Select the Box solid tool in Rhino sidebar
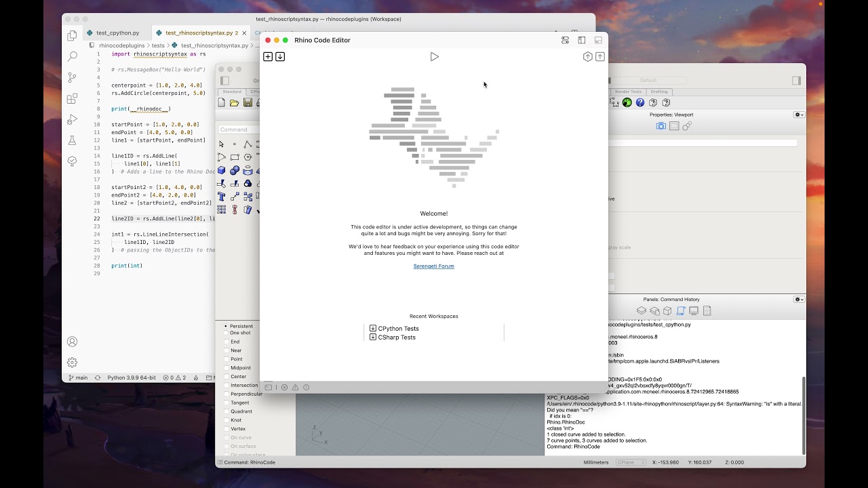The image size is (868, 488). tap(222, 170)
